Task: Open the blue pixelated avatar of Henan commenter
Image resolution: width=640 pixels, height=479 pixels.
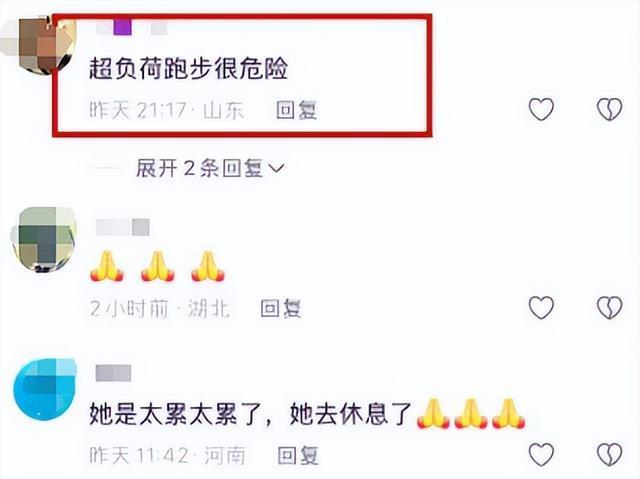Action: pyautogui.click(x=45, y=389)
